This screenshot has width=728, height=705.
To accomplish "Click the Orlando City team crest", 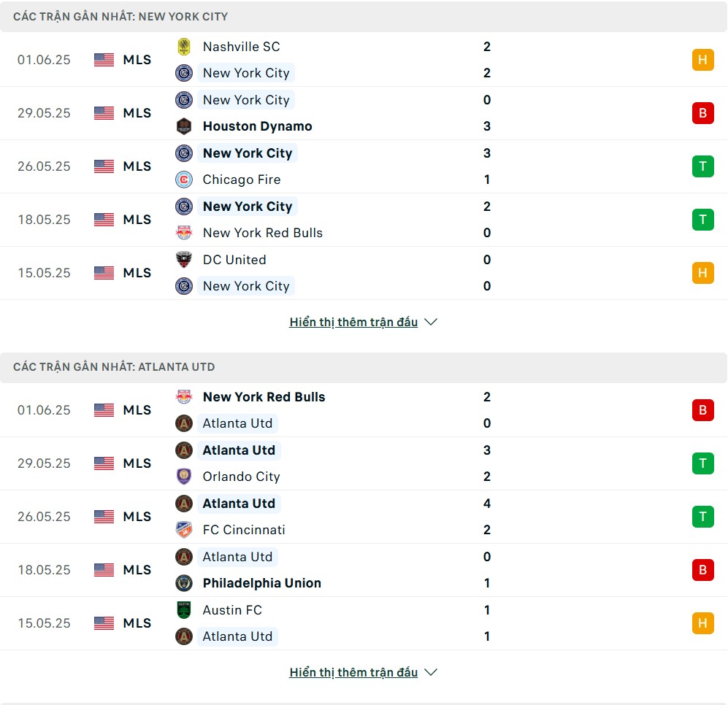I will tap(184, 476).
